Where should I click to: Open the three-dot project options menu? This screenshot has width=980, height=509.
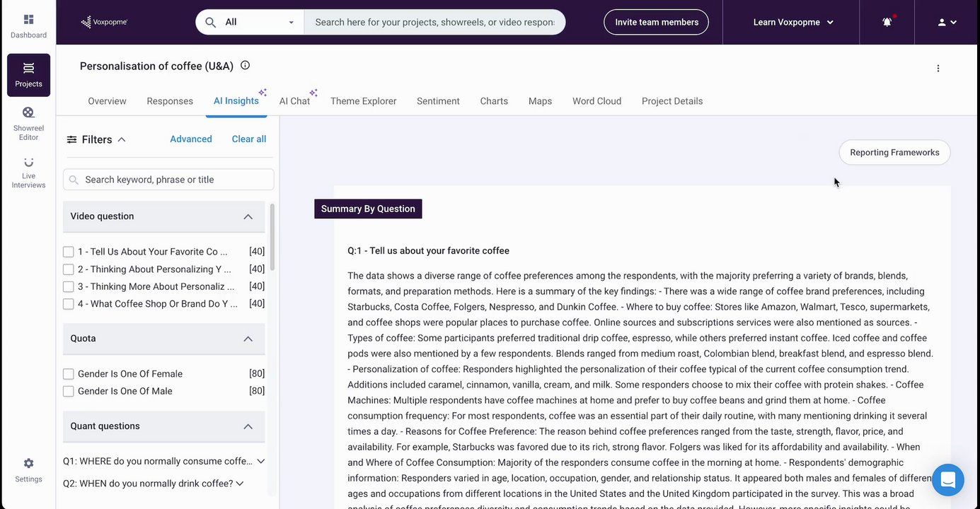pyautogui.click(x=938, y=69)
